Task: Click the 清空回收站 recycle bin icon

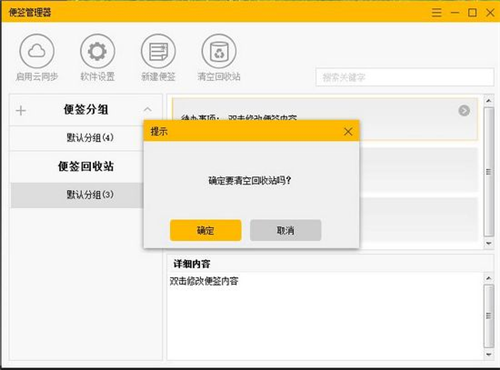Action: coord(219,51)
